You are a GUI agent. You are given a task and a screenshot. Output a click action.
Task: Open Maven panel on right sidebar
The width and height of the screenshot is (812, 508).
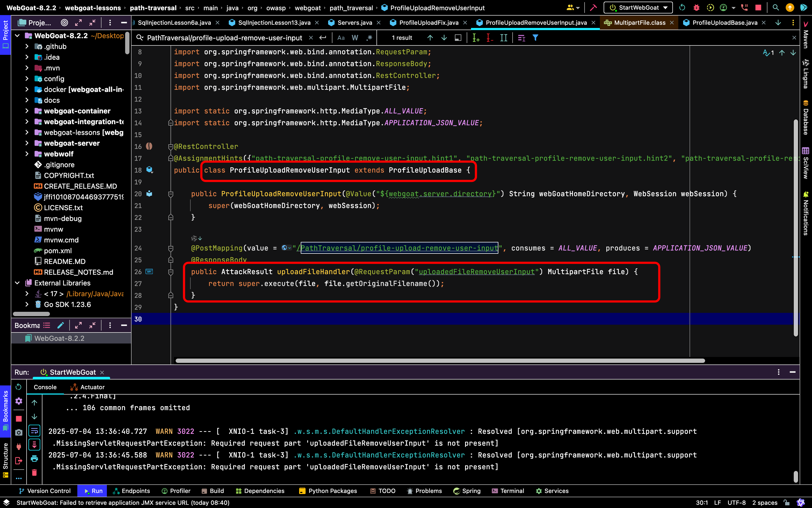tap(805, 35)
